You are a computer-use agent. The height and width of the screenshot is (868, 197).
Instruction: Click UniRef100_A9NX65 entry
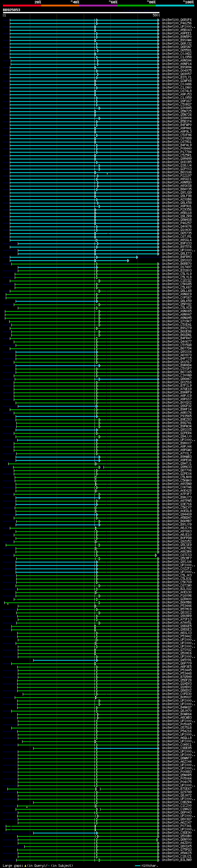176,311
